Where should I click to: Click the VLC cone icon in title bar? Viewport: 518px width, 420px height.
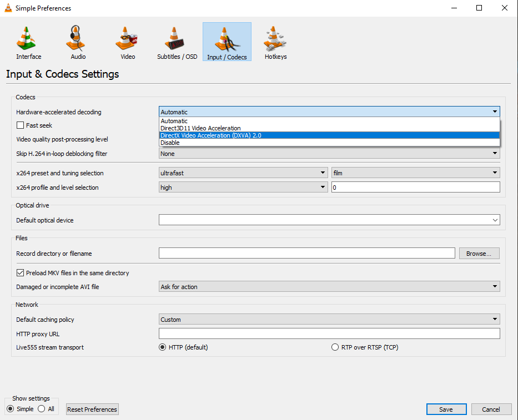tap(8, 8)
